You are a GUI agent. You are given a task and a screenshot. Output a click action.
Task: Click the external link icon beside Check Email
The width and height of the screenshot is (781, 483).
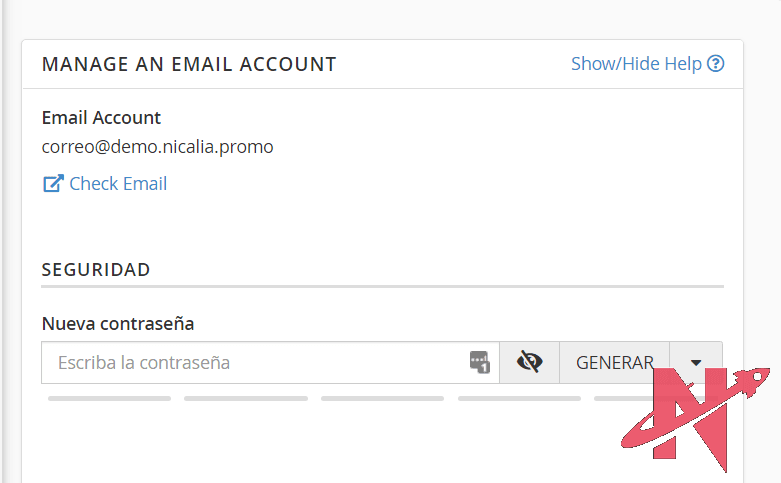[52, 184]
